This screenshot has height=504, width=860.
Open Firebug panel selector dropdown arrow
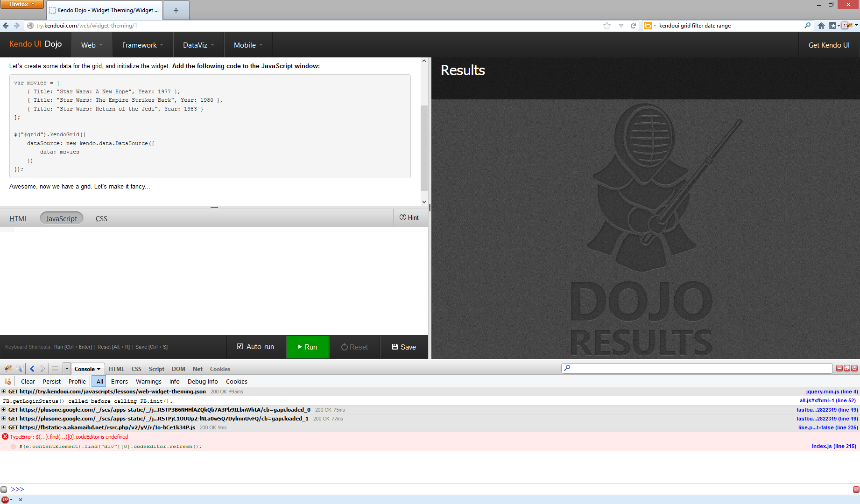(x=67, y=369)
